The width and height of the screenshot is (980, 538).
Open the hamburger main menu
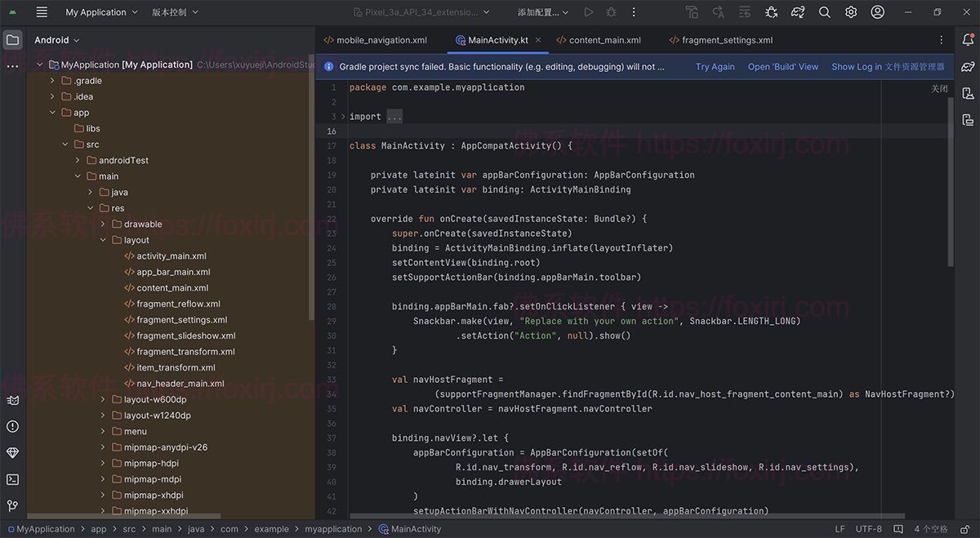pyautogui.click(x=42, y=12)
